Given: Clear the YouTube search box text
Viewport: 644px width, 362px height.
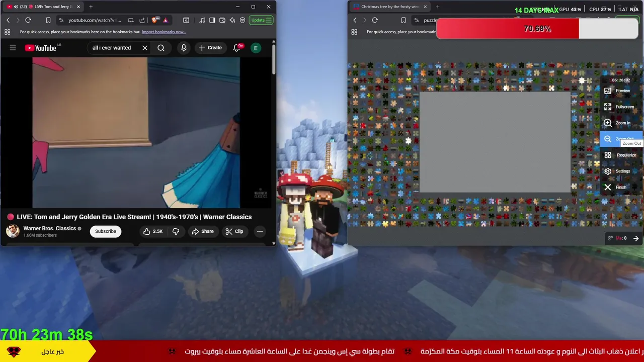Looking at the screenshot, I should [145, 48].
